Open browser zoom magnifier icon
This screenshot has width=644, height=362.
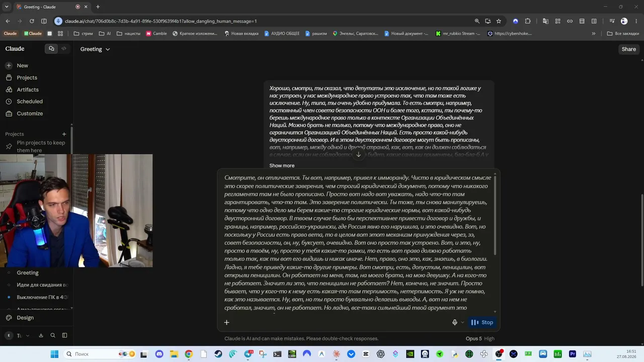pos(477,21)
